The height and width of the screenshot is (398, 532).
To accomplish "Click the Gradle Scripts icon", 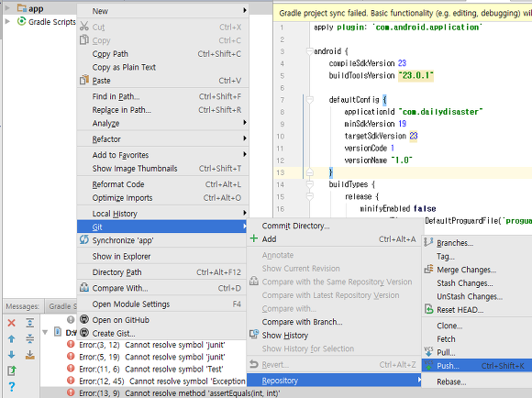I will (x=21, y=21).
